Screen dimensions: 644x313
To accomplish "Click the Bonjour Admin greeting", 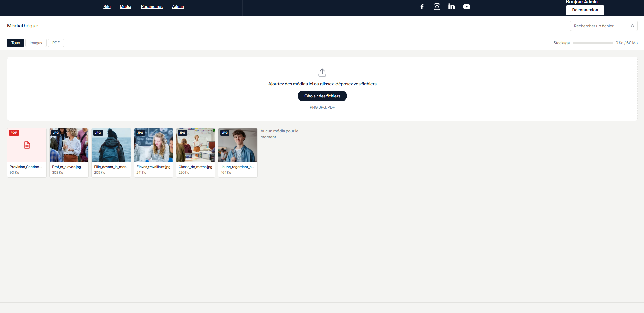I will 582,2.
